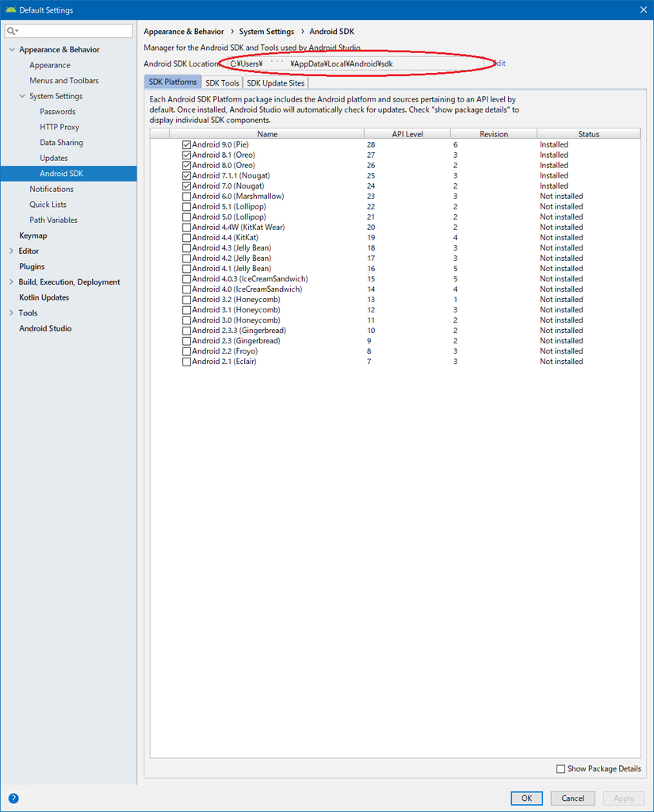Open Plugins settings page
Viewport: 654px width, 812px height.
(32, 266)
